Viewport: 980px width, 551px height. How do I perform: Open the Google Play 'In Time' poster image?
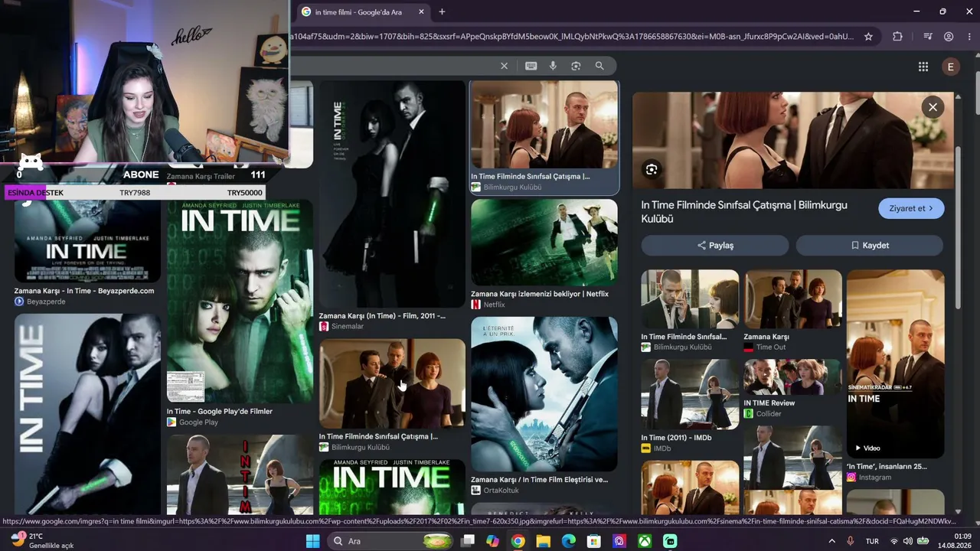tap(240, 302)
